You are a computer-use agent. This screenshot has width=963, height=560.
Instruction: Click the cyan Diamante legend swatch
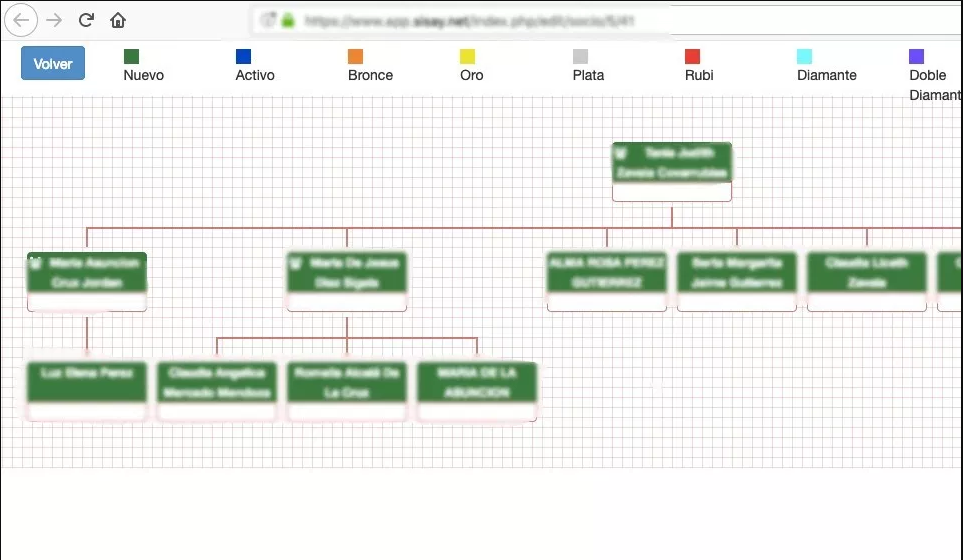pyautogui.click(x=804, y=56)
